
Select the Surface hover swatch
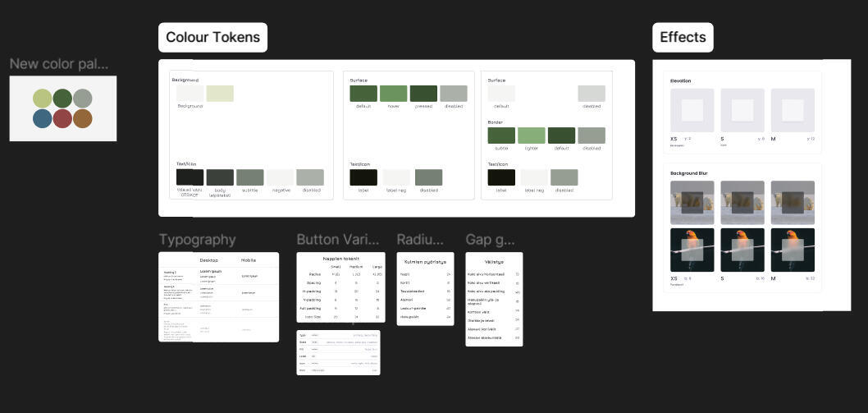click(x=394, y=93)
